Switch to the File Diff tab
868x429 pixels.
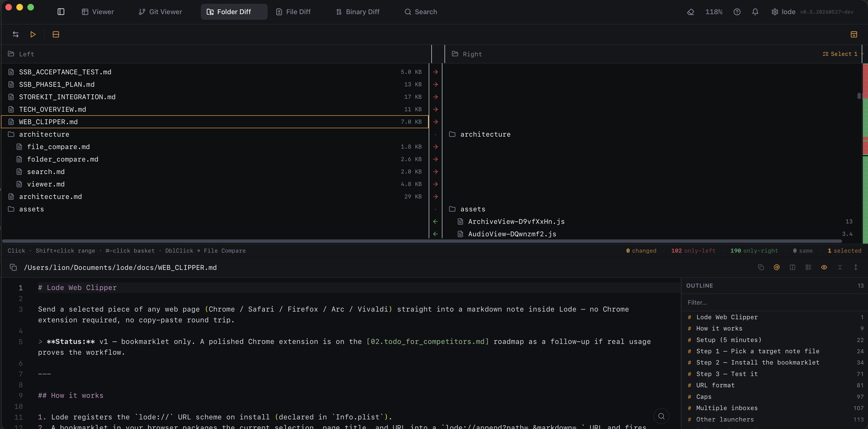pos(293,12)
